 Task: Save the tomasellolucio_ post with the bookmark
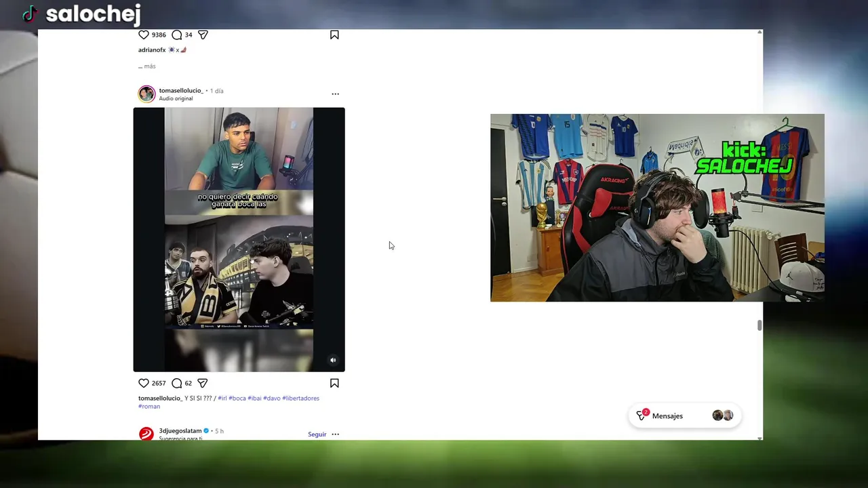coord(334,383)
